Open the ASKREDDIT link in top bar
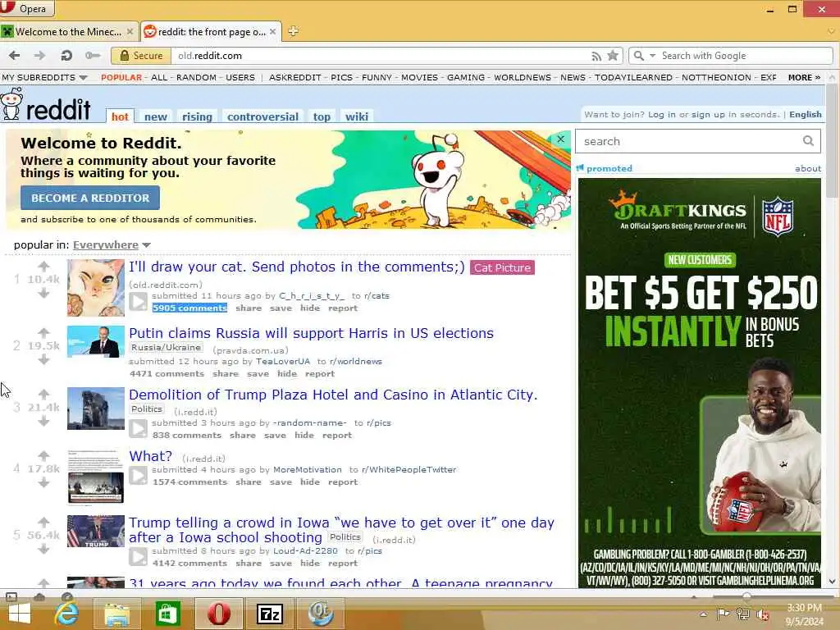The width and height of the screenshot is (840, 630). tap(295, 77)
